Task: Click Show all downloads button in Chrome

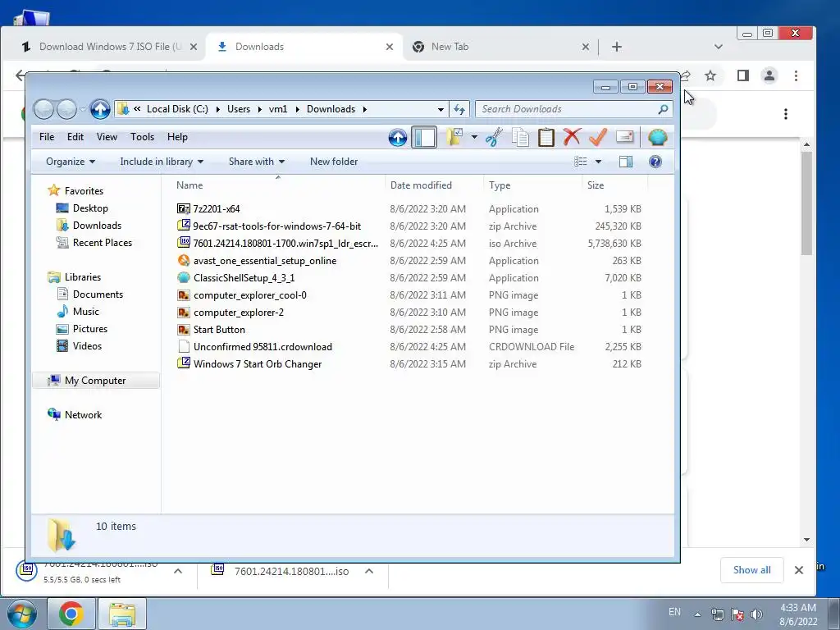Action: [751, 570]
